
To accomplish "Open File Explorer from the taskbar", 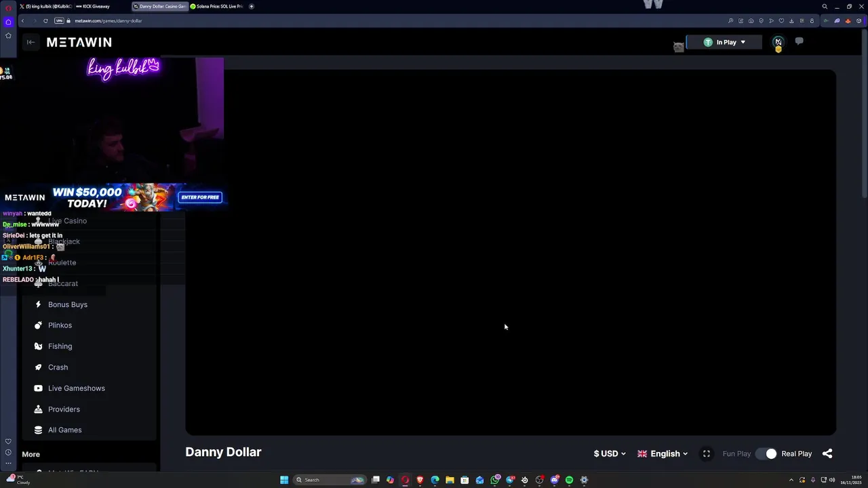I will pos(450,480).
